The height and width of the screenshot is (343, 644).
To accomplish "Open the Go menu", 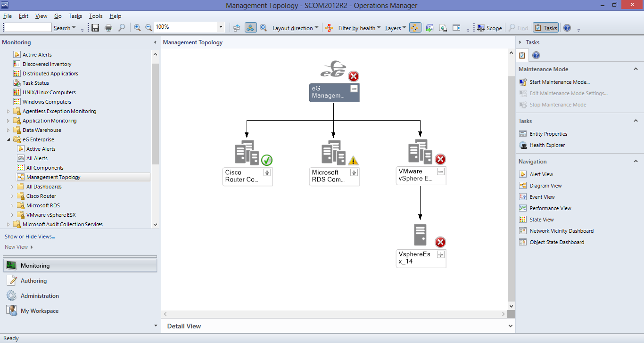I will (58, 16).
